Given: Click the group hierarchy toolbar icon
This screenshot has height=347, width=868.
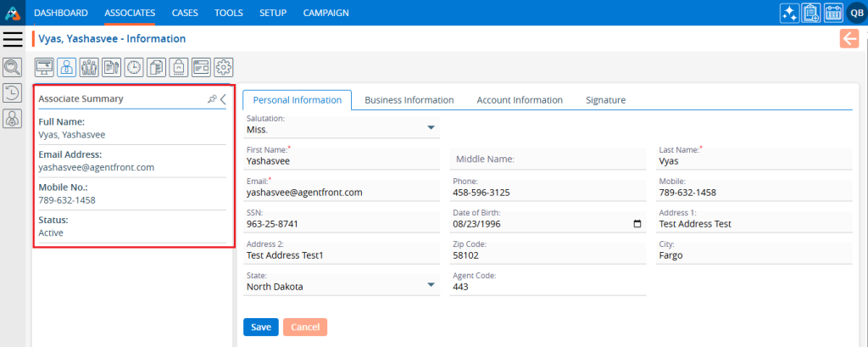Looking at the screenshot, I should coord(88,67).
